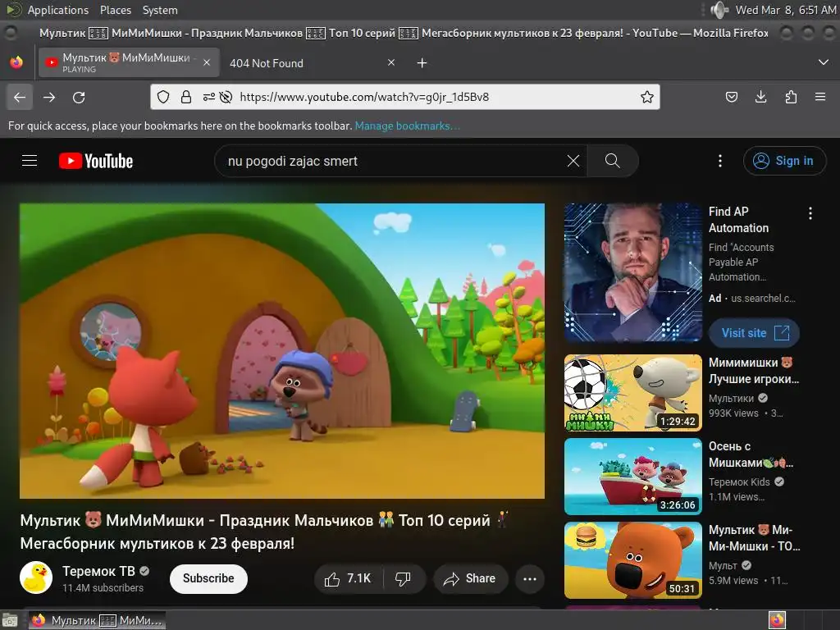Click the Manage bookmarks link
The width and height of the screenshot is (840, 630).
coord(408,126)
